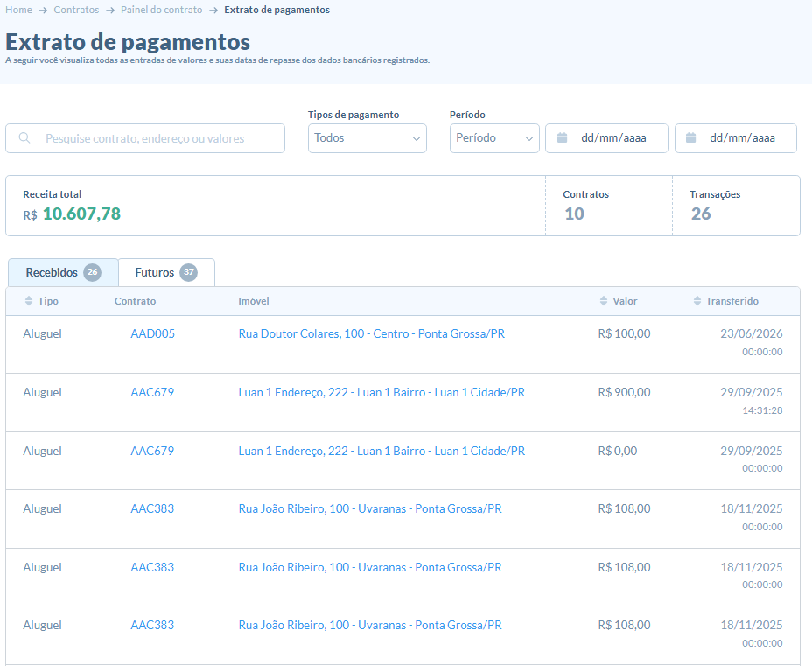Focus the first dd/mm/aaaa date field
Viewport: 812px width, 666px height.
coord(606,138)
